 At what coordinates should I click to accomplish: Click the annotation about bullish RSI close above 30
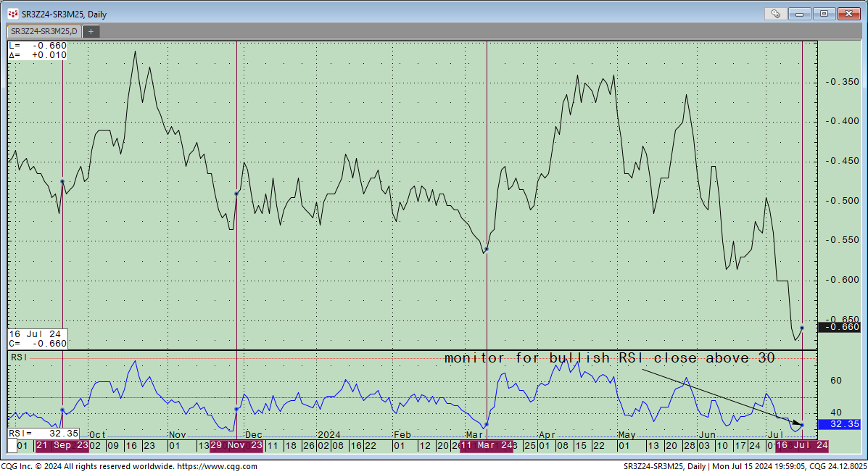[x=609, y=357]
